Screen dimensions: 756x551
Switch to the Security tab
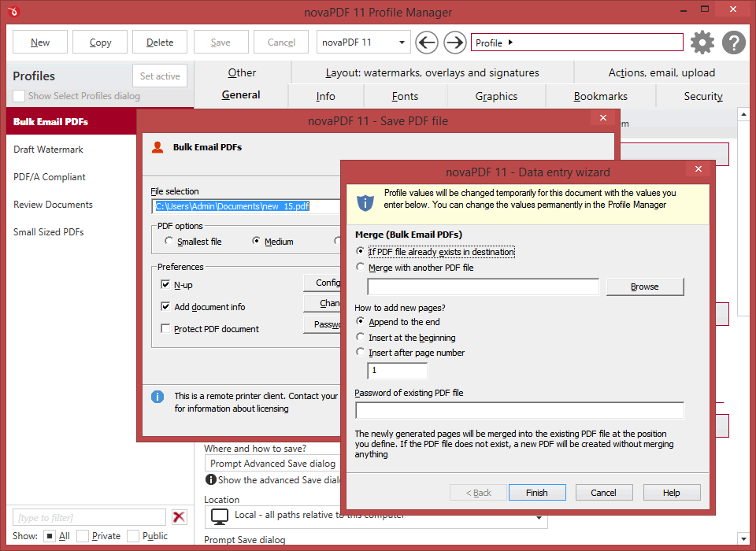[x=703, y=96]
